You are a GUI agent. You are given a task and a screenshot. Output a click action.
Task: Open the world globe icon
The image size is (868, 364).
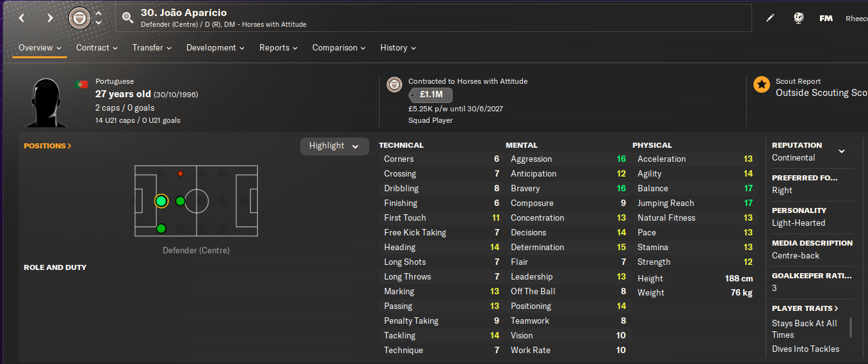[x=798, y=18]
